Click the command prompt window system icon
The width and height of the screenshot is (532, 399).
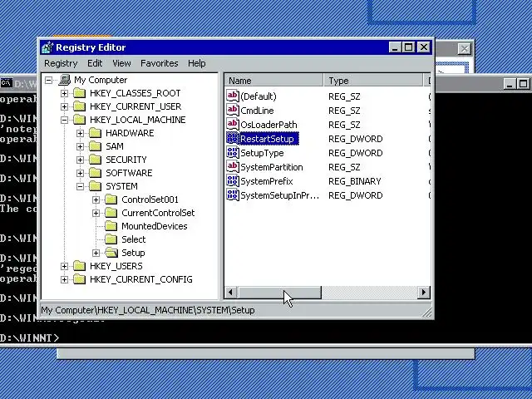pos(6,83)
